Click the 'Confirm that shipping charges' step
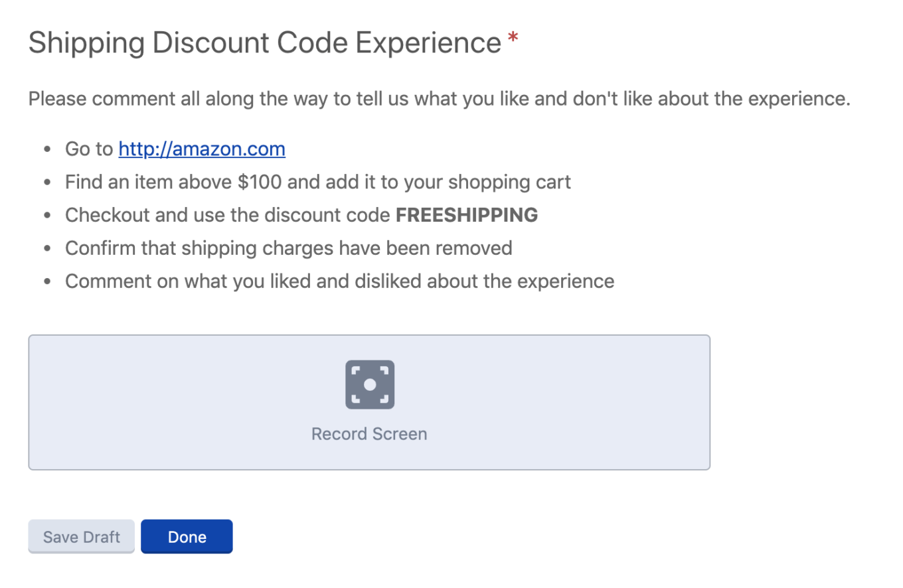Screen dimensions: 903x588 [289, 248]
